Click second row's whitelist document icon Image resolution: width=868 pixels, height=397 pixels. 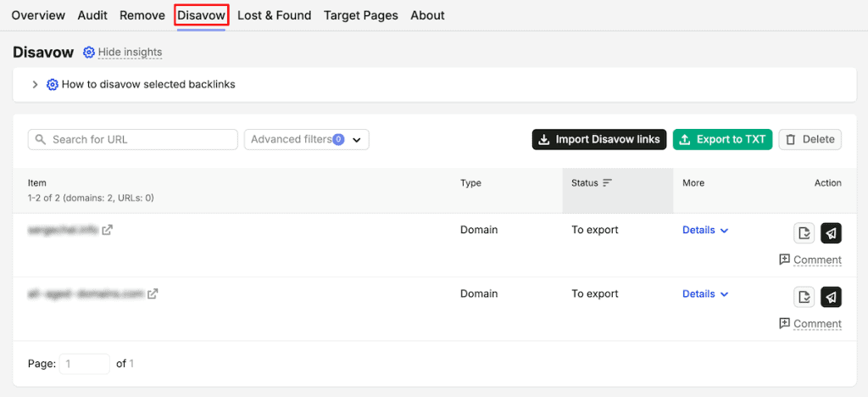point(804,297)
